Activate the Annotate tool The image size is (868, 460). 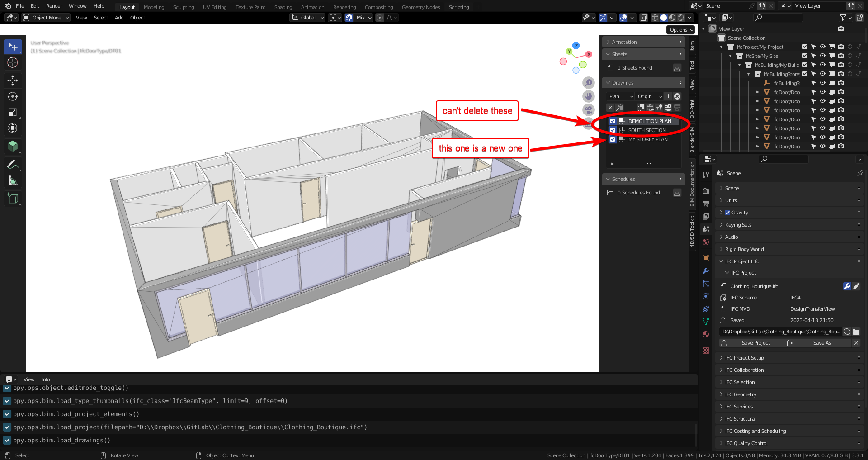click(x=13, y=164)
